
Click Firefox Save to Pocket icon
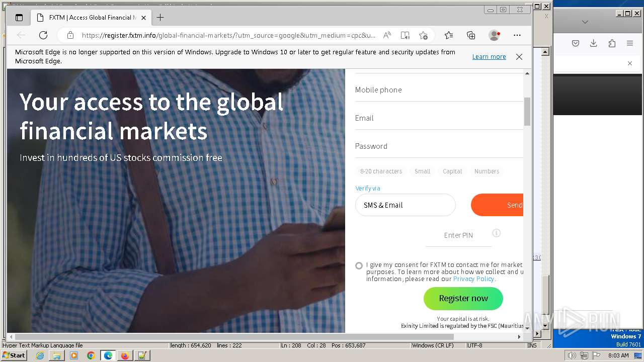[576, 43]
